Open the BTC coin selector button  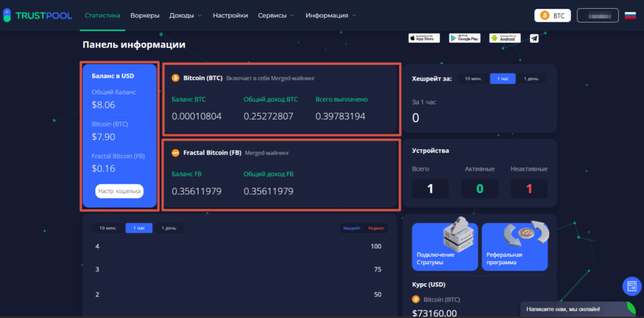(x=552, y=16)
